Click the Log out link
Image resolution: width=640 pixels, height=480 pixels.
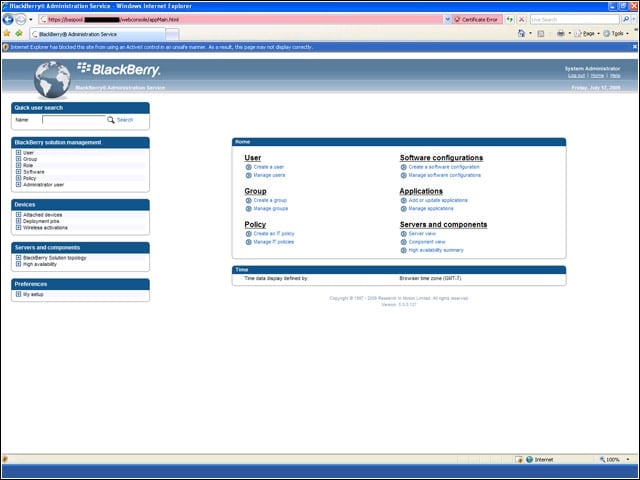pos(576,76)
